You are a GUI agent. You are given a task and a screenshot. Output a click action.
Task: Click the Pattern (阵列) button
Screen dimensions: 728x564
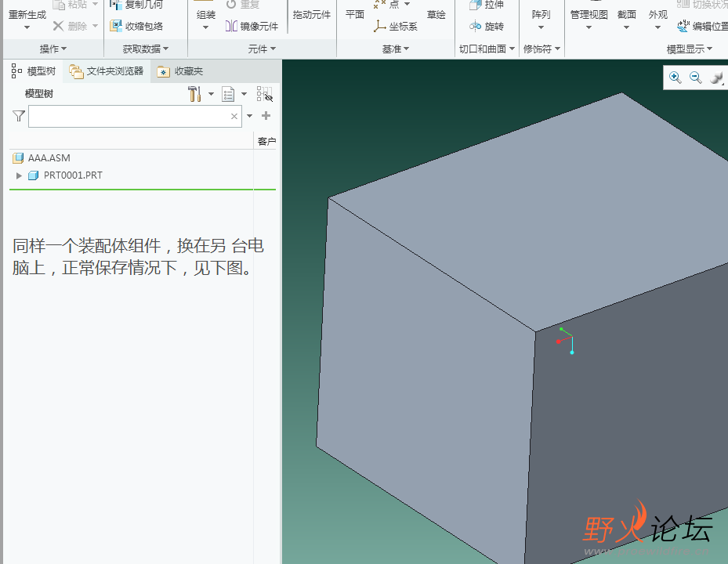click(541, 15)
